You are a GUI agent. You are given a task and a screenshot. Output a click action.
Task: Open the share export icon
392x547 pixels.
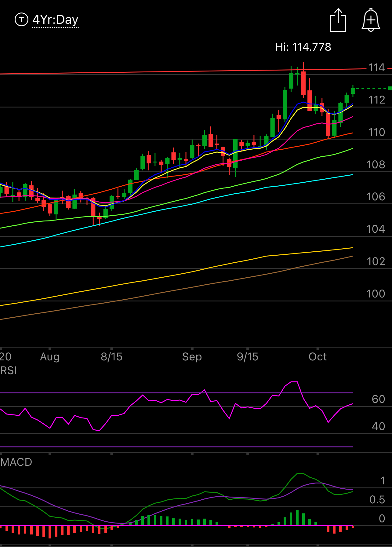click(338, 20)
